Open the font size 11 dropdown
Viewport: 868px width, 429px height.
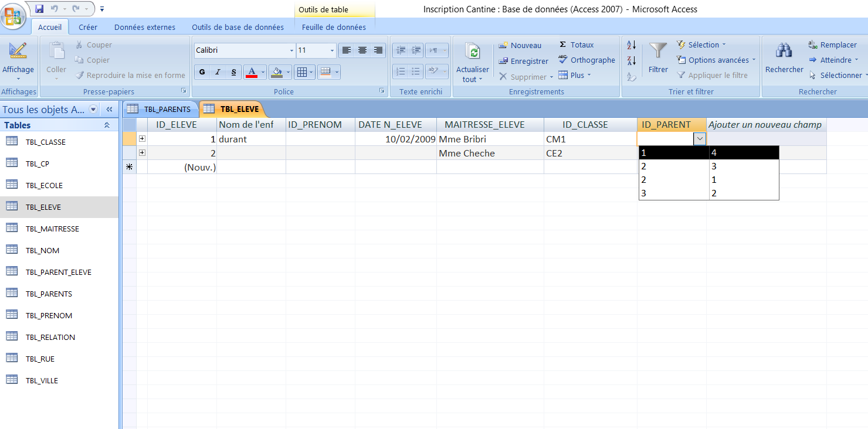(x=332, y=50)
